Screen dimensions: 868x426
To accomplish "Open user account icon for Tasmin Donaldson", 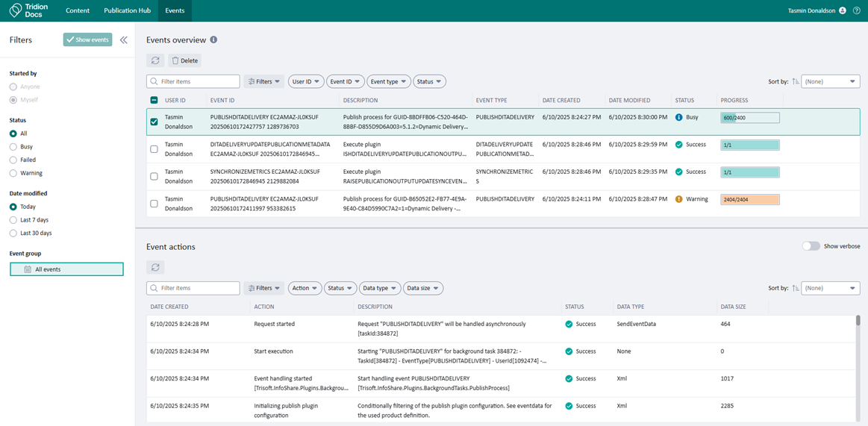I will [x=843, y=10].
